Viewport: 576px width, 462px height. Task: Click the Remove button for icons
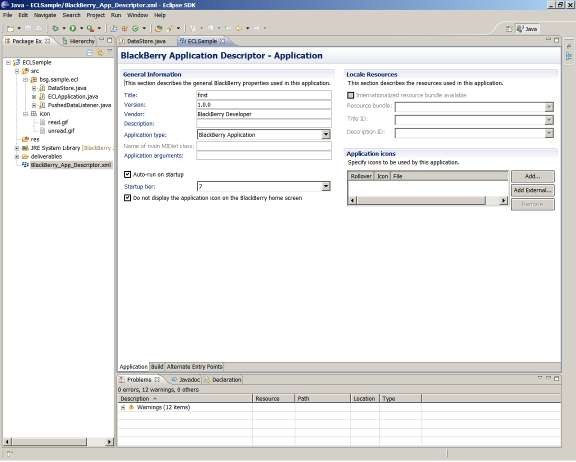click(x=533, y=204)
